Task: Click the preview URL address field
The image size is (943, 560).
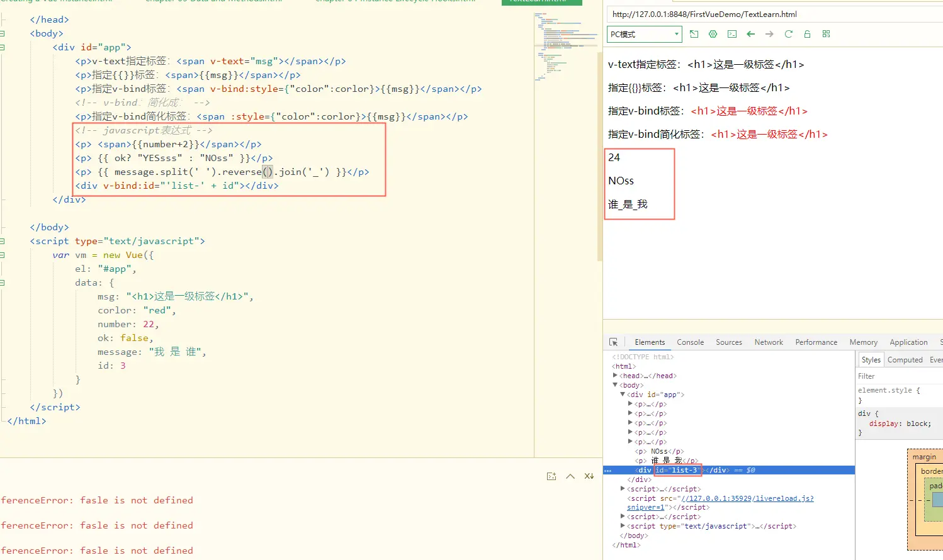Action: (x=776, y=14)
